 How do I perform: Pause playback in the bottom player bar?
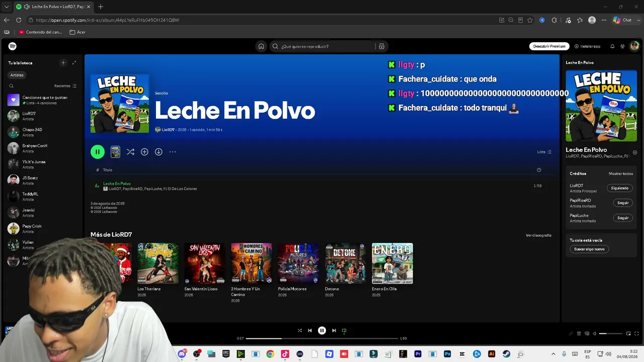point(322,330)
